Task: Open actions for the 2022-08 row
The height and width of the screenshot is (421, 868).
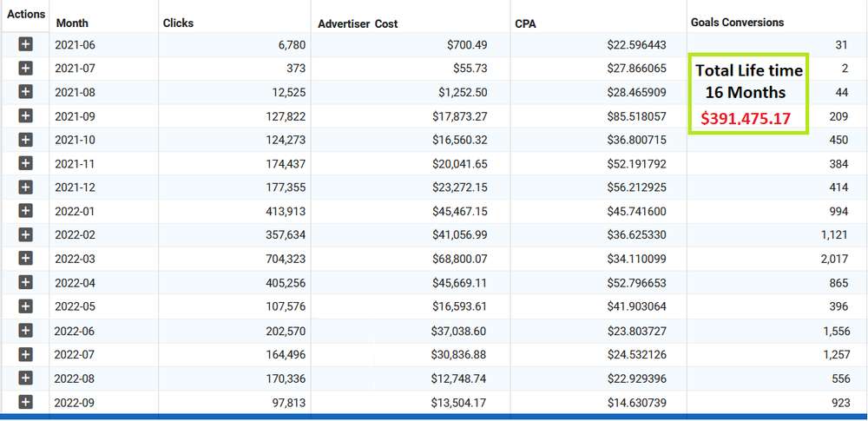Action: click(25, 378)
